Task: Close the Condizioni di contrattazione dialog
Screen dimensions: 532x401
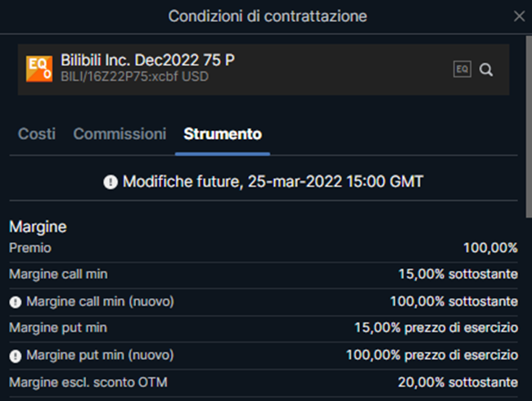Action: (519, 16)
